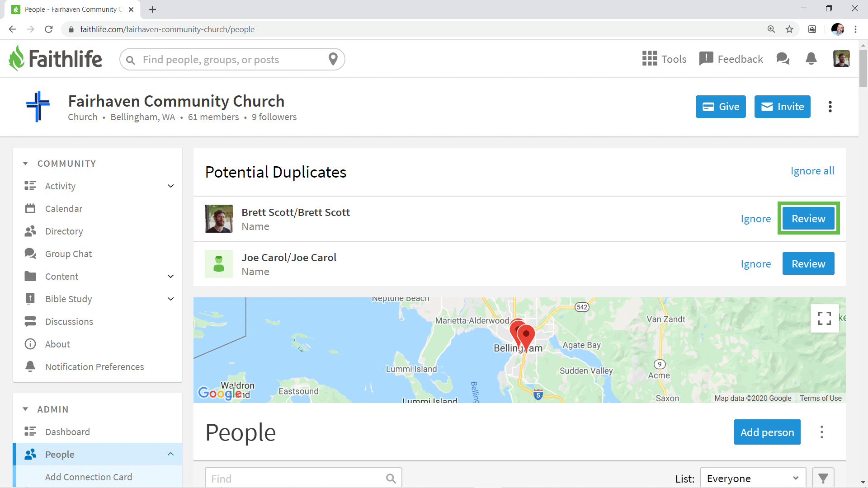Click the Invite button
This screenshot has width=868, height=488.
point(782,107)
